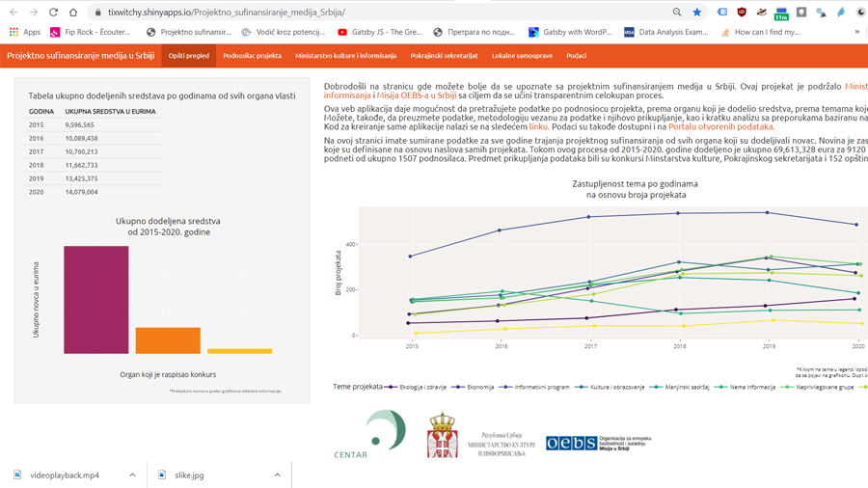The image size is (868, 488).
Task: Click the CENTAR logo at page bottom
Action: point(370,434)
